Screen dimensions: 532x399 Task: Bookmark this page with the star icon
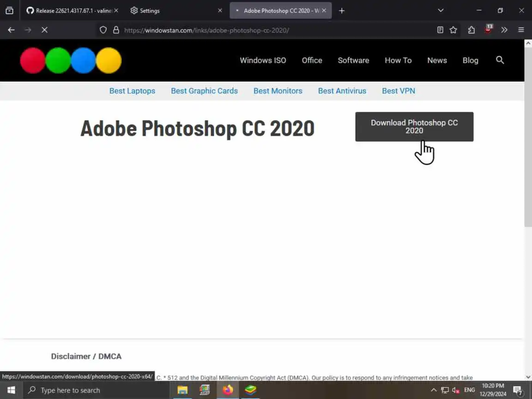click(453, 30)
